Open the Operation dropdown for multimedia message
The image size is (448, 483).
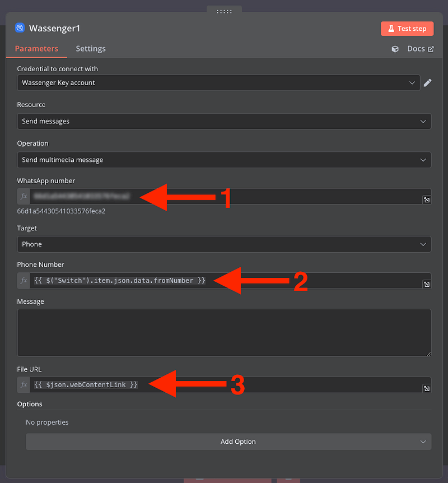pos(224,160)
